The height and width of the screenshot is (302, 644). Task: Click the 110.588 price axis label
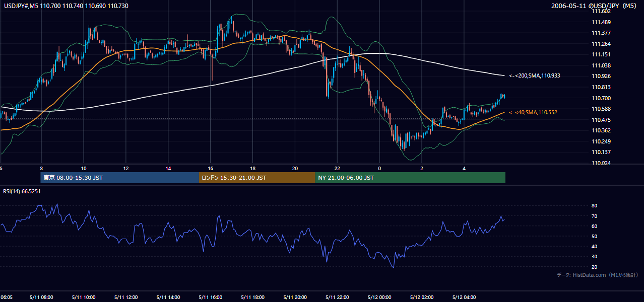[x=601, y=109]
